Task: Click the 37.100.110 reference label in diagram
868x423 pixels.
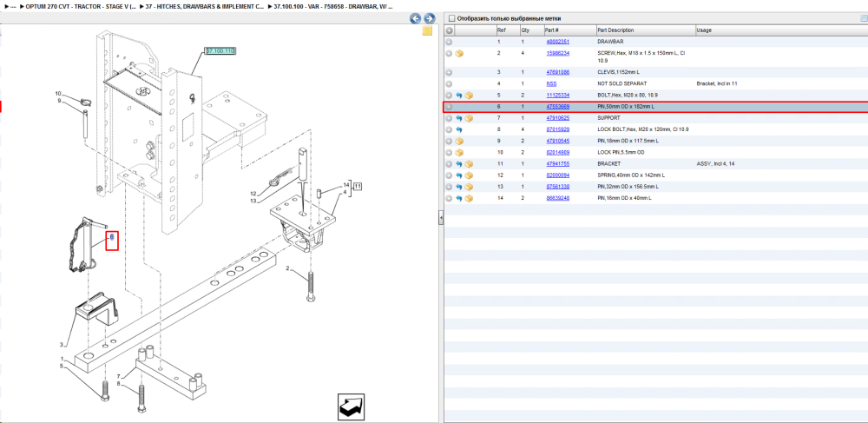Action: click(x=220, y=51)
